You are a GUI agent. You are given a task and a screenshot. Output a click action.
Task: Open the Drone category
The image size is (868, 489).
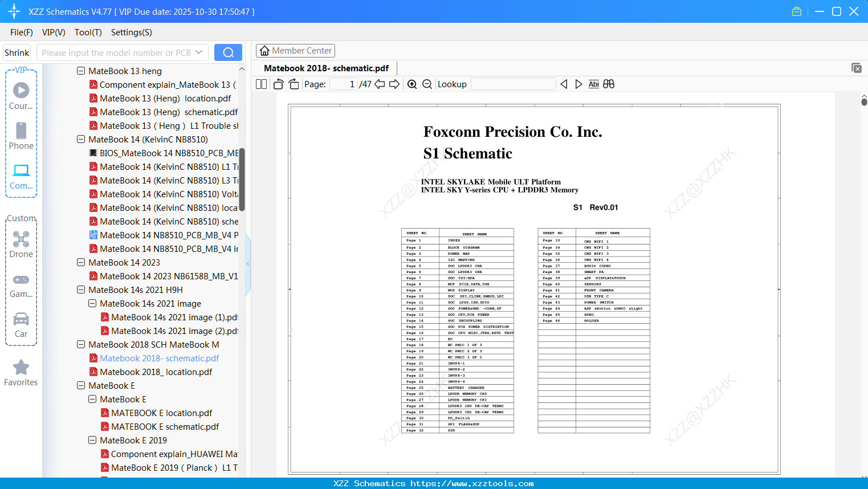[21, 244]
